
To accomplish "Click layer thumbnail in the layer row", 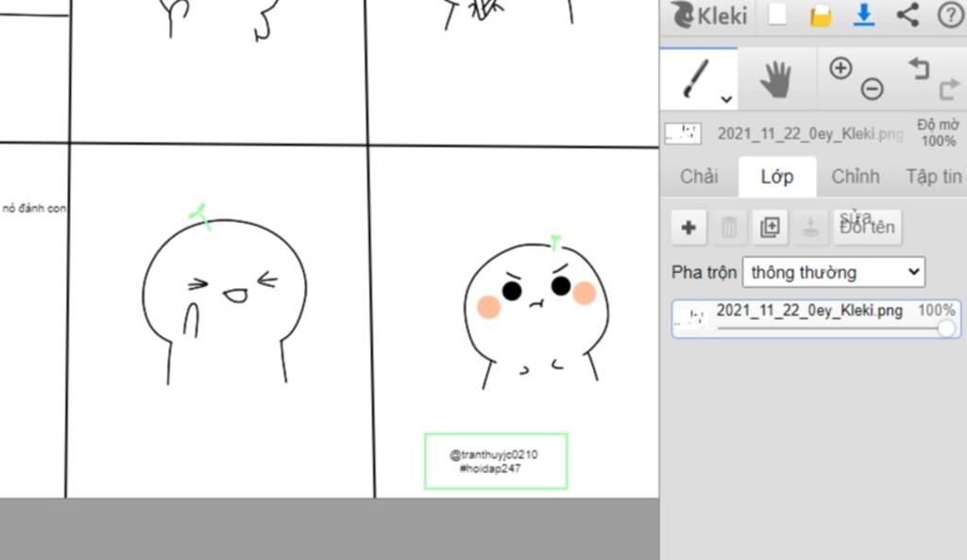I will tap(690, 318).
